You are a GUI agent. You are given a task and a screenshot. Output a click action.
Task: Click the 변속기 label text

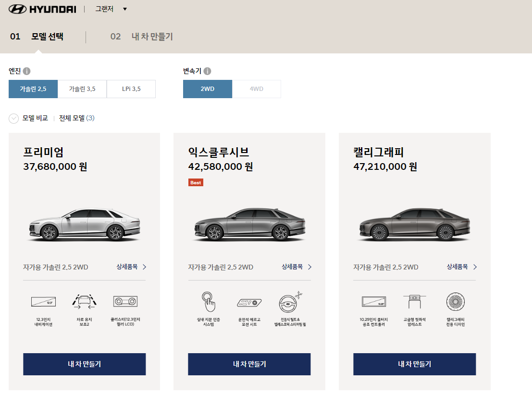pos(192,71)
